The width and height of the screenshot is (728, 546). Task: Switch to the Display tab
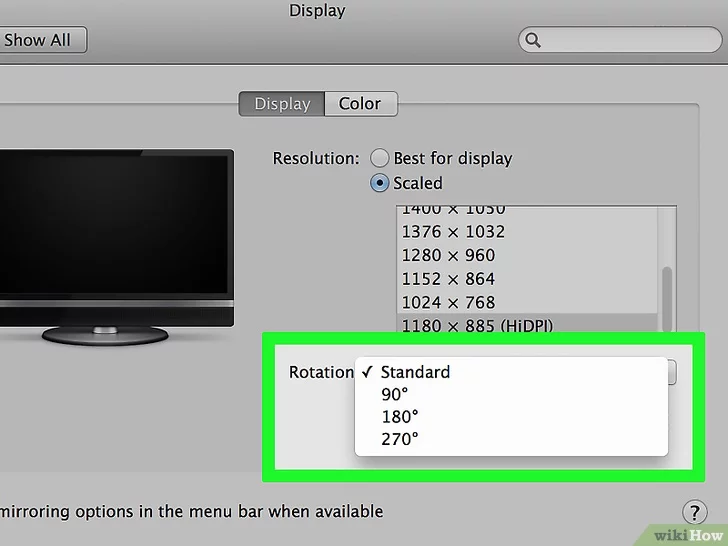282,104
